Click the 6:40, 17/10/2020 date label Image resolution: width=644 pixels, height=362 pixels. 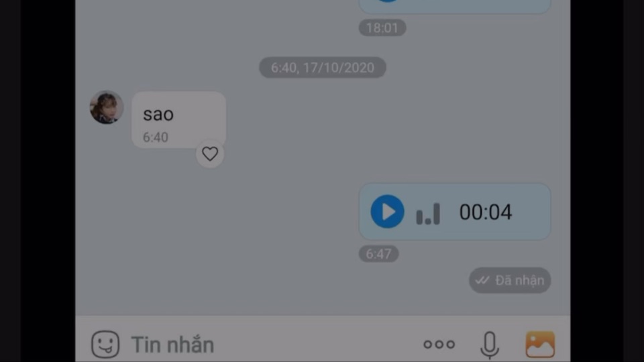pos(323,68)
